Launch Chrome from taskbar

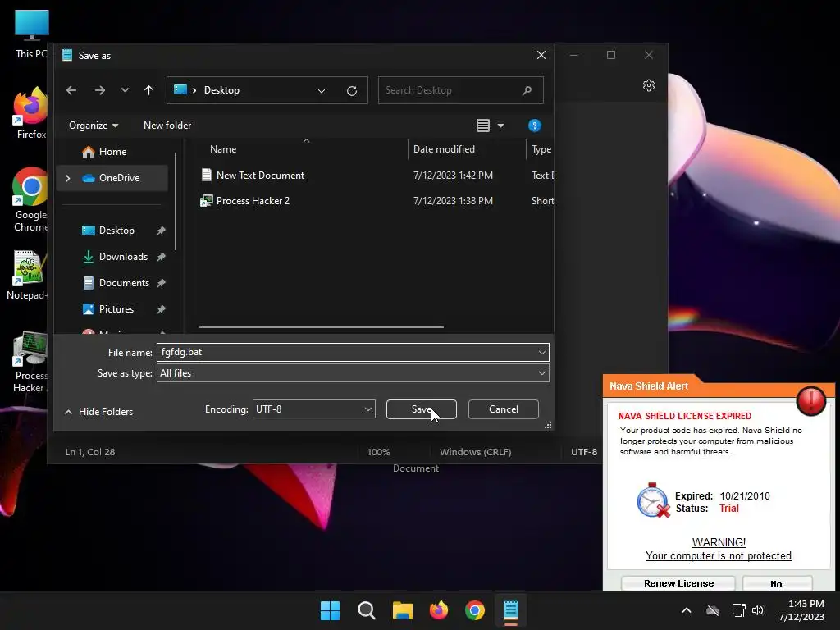point(475,610)
